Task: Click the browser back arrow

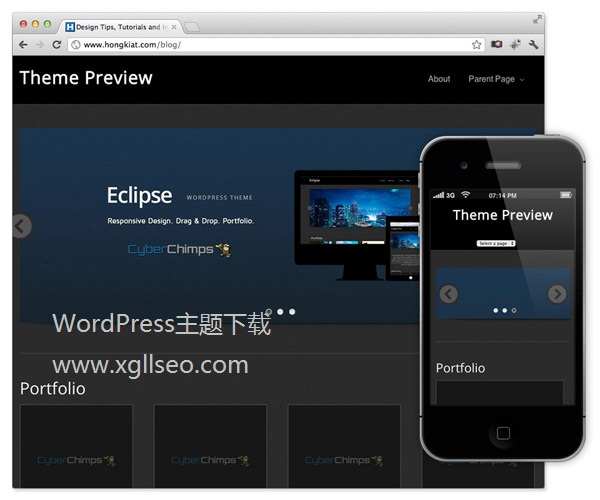Action: click(x=23, y=45)
